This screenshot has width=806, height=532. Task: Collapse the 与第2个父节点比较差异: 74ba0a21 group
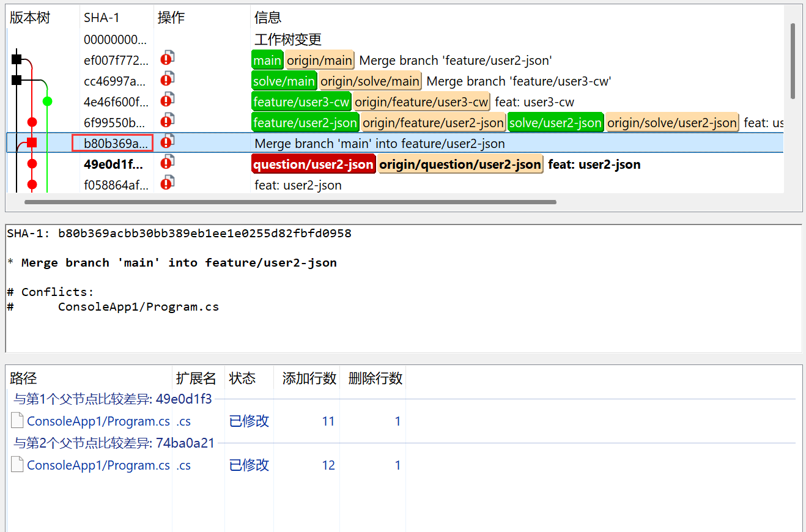click(x=114, y=443)
